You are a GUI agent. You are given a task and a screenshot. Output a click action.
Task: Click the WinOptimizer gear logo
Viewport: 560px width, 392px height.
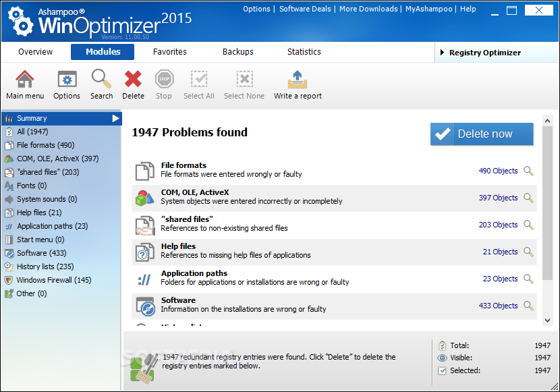click(21, 22)
